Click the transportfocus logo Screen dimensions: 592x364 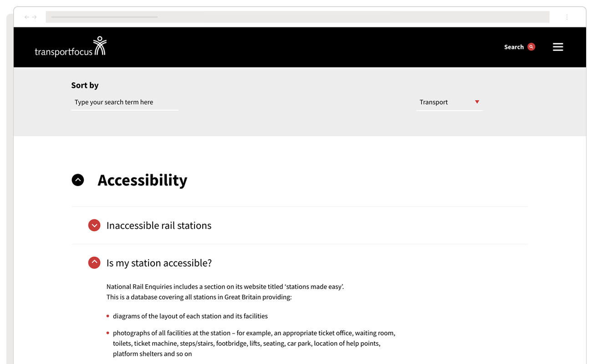pos(70,47)
